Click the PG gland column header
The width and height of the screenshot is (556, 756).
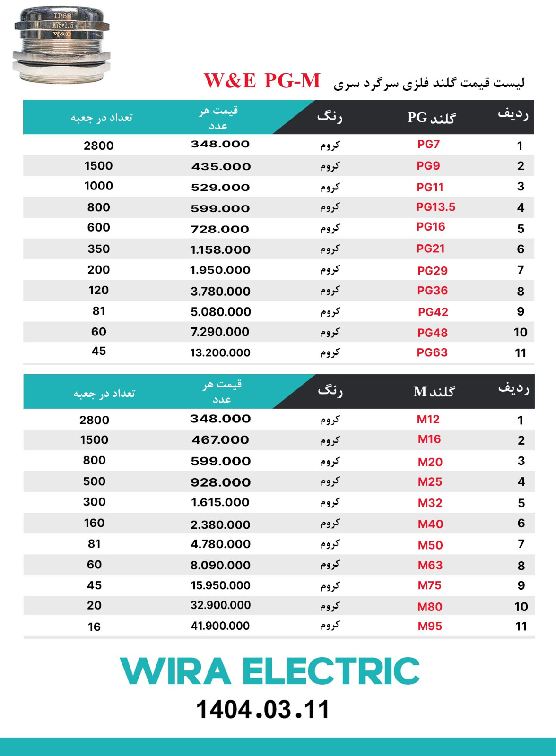431,118
